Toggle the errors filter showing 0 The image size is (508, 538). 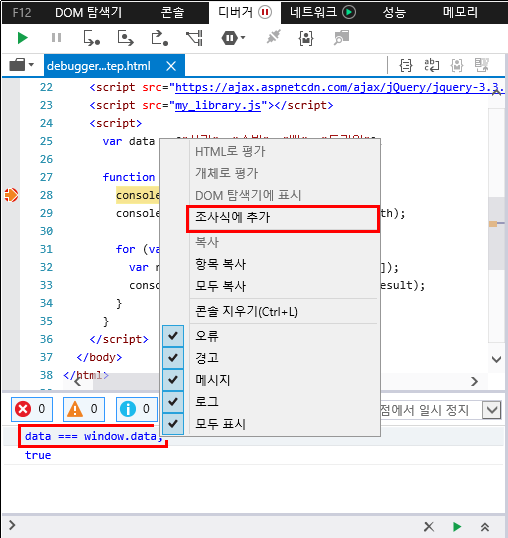pyautogui.click(x=32, y=409)
